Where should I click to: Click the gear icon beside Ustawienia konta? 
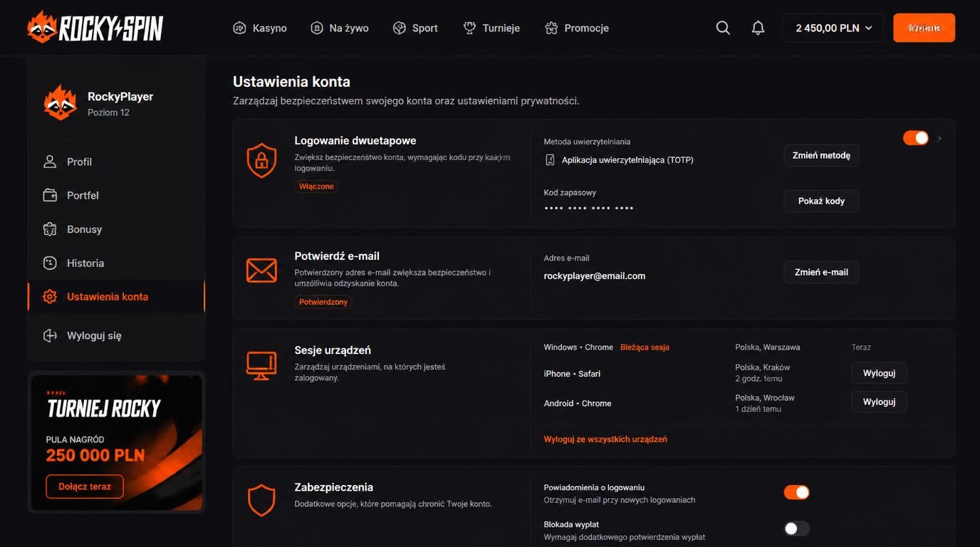(x=50, y=296)
